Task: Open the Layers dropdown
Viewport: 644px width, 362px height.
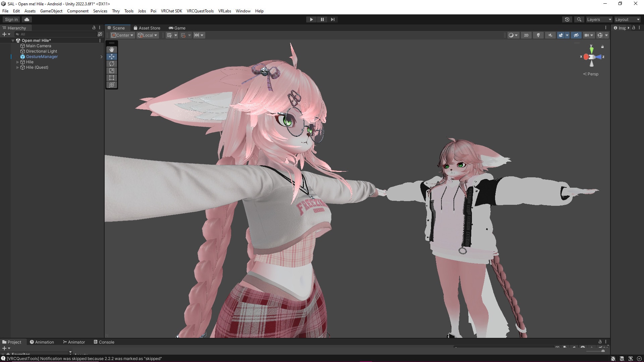Action: pyautogui.click(x=599, y=19)
